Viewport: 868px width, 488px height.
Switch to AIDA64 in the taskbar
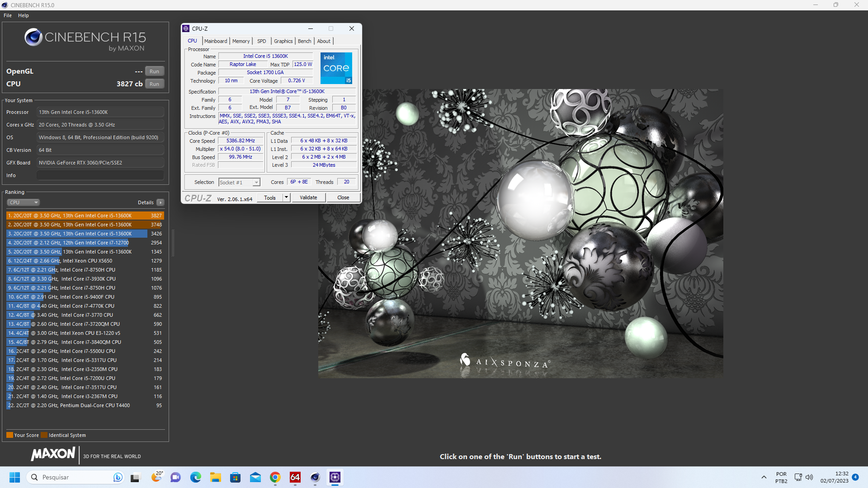coord(295,477)
